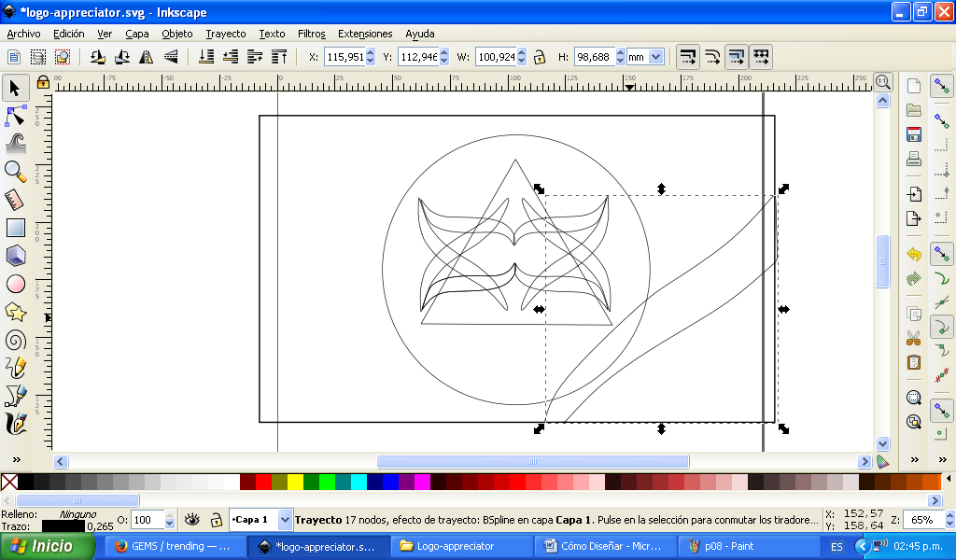Expand command bar overflow chevron

click(915, 459)
